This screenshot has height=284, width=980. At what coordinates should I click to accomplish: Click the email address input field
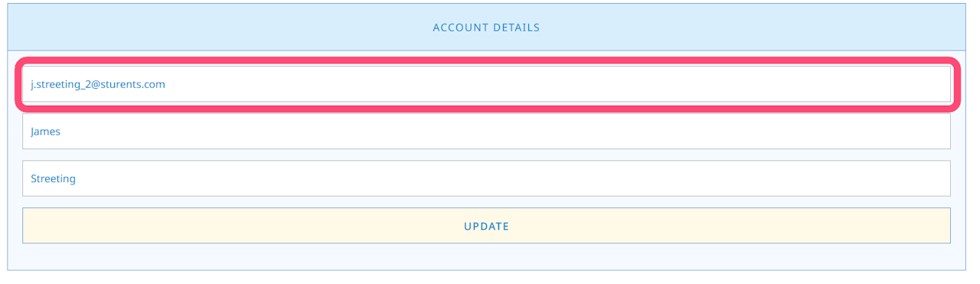coord(486,84)
